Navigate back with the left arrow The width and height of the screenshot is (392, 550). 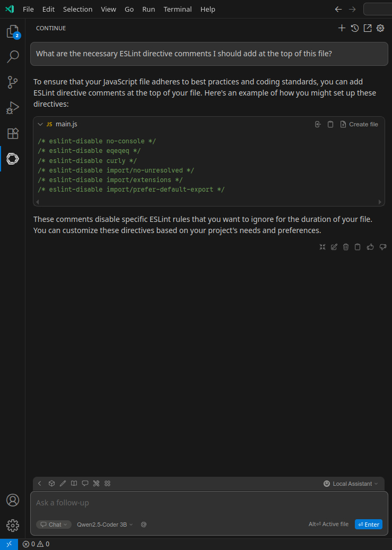pos(338,10)
